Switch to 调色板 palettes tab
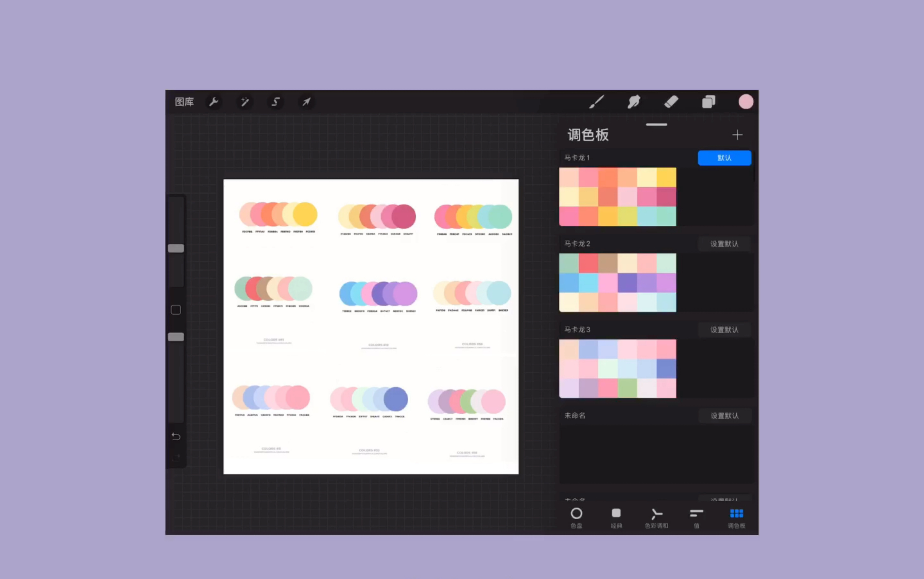The width and height of the screenshot is (924, 579). (737, 518)
